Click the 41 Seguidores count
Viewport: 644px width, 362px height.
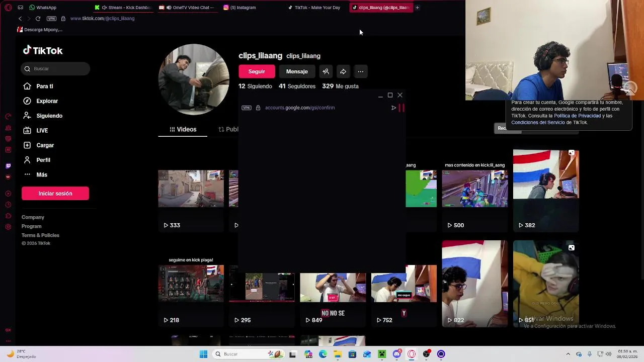tap(297, 86)
